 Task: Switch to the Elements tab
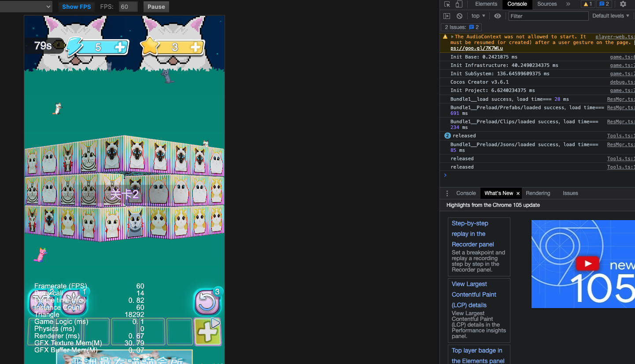(486, 4)
